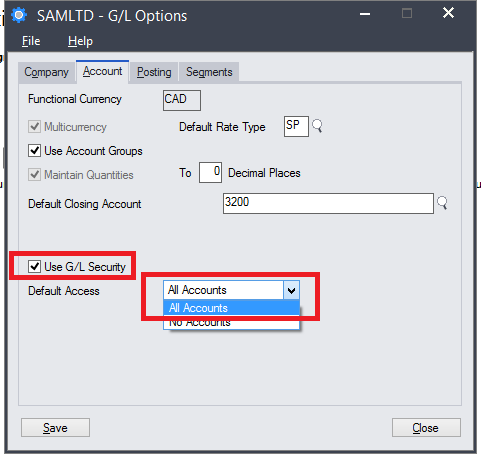Click the disabled maximize window icon
This screenshot has height=458, width=481.
tap(407, 13)
